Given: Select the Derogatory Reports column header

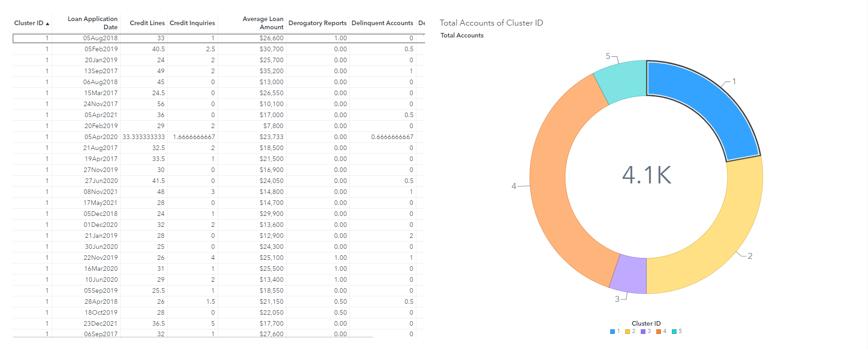Looking at the screenshot, I should coord(317,23).
